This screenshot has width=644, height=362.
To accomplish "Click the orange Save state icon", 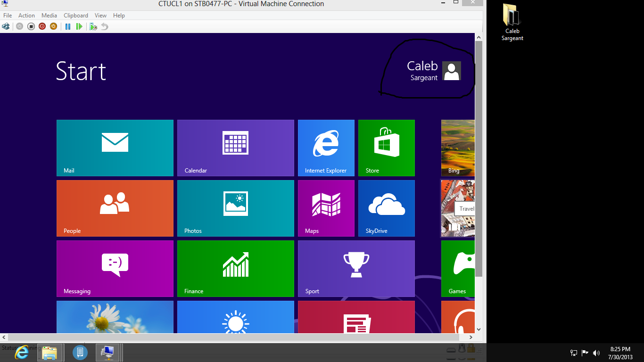I will 53,26.
